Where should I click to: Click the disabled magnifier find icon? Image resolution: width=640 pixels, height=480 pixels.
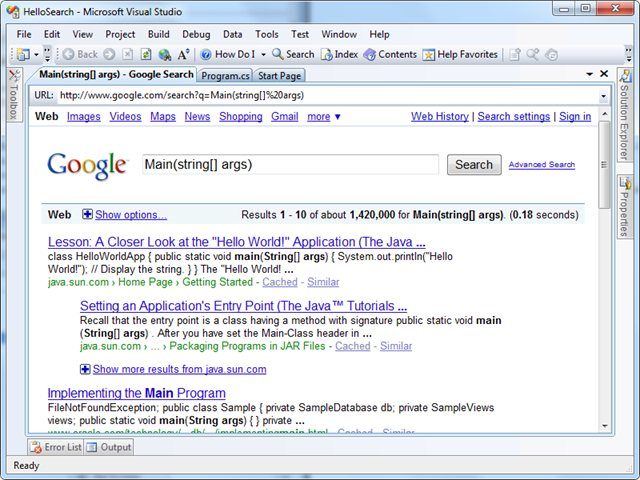[533, 54]
